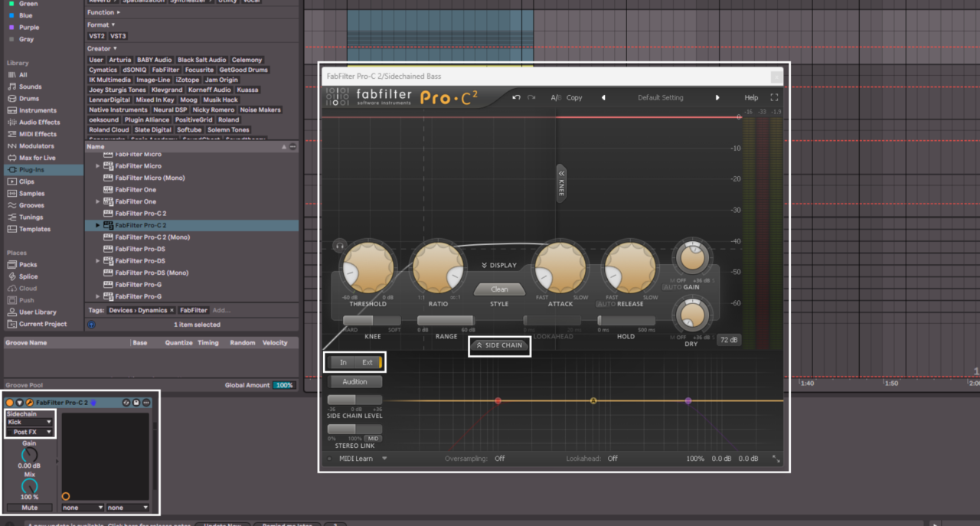This screenshot has width=980, height=526.
Task: Click the device Mix knob
Action: click(x=29, y=486)
